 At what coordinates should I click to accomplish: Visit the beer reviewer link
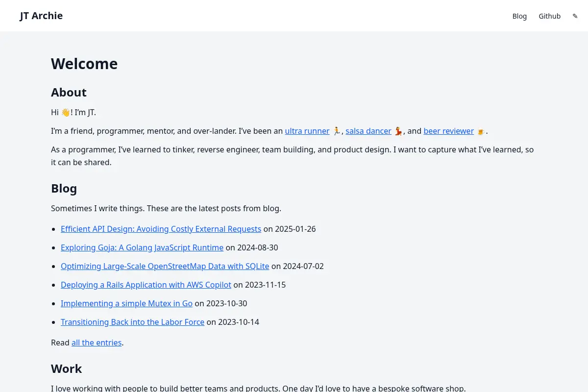(449, 131)
